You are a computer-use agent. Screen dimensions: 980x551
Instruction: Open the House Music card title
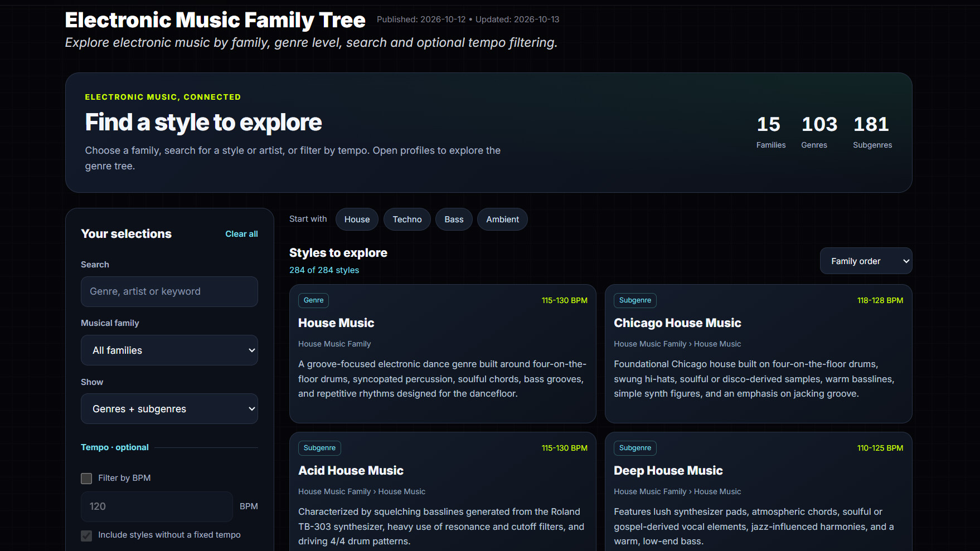(x=336, y=323)
